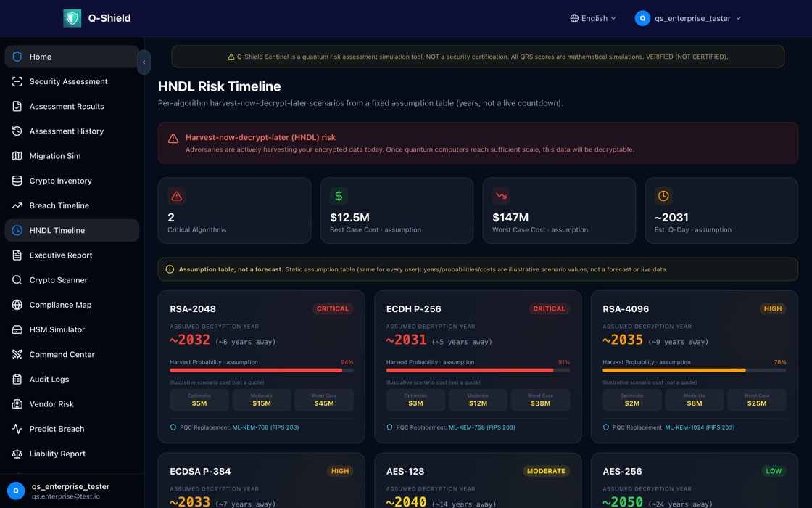
Task: Click the green dollar Best Case Cost icon
Action: click(x=339, y=196)
